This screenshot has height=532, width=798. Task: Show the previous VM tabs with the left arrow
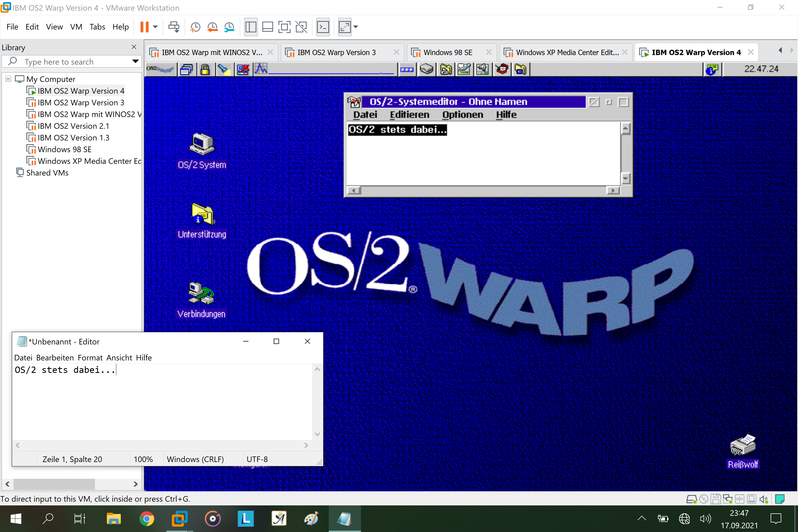point(780,51)
